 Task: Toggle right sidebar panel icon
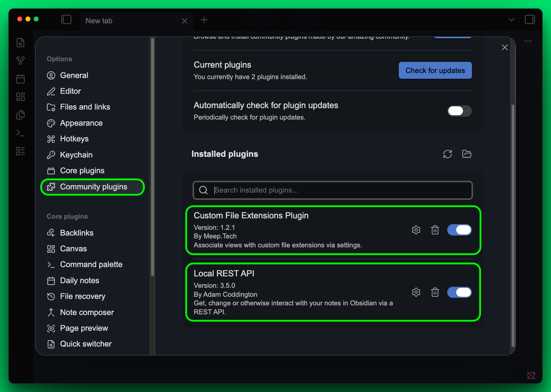tap(530, 19)
